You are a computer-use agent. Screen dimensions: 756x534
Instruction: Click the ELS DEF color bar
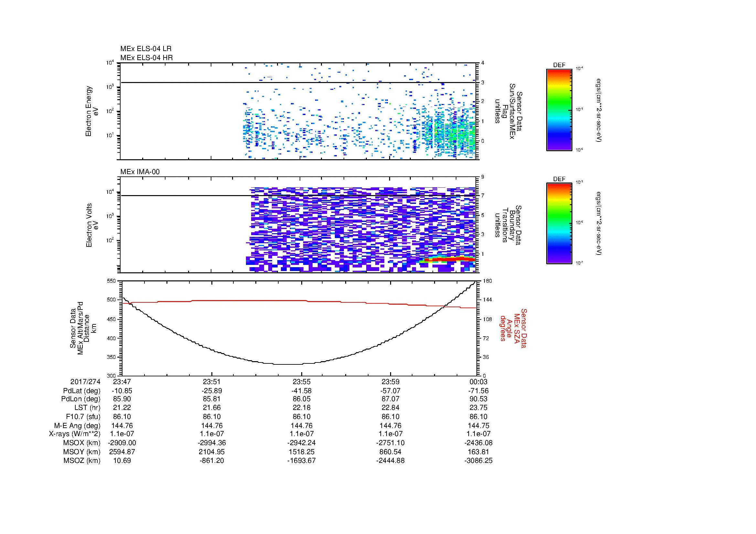(559, 110)
